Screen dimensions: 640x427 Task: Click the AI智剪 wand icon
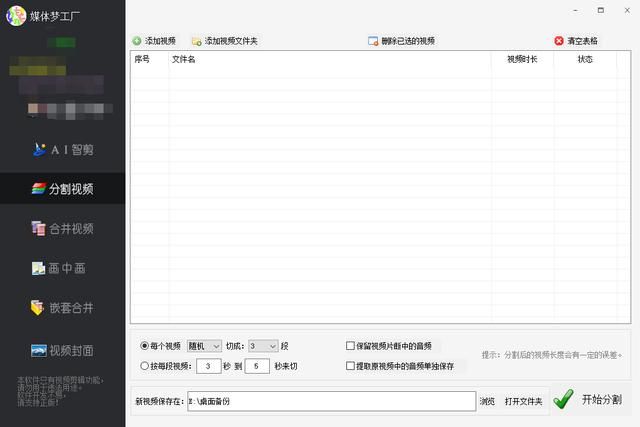pos(39,150)
